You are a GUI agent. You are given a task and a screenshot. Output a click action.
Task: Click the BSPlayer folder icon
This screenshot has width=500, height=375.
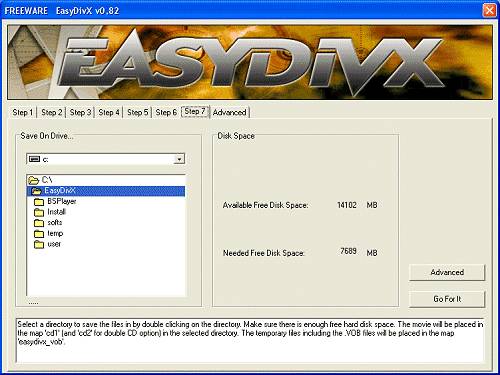(39, 202)
